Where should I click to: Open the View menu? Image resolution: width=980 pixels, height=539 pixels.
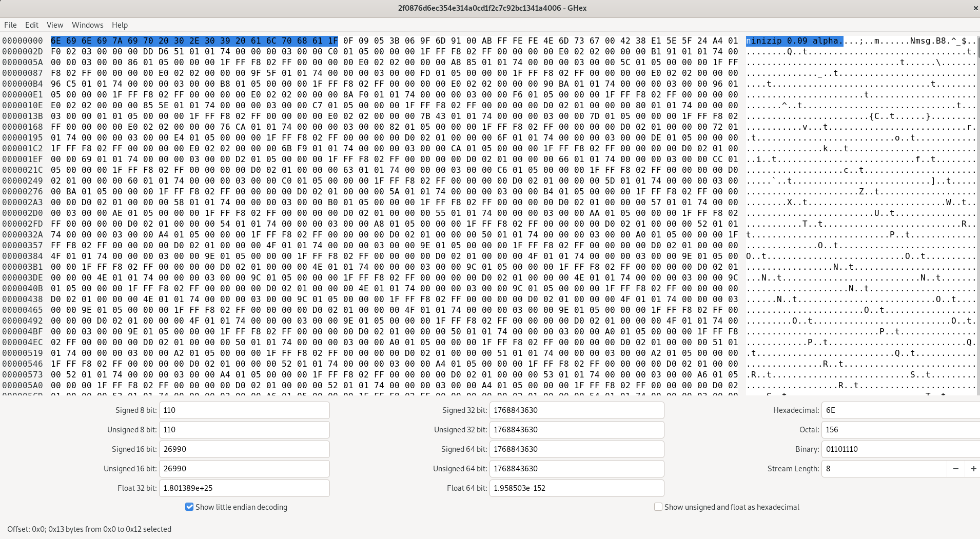coord(55,25)
